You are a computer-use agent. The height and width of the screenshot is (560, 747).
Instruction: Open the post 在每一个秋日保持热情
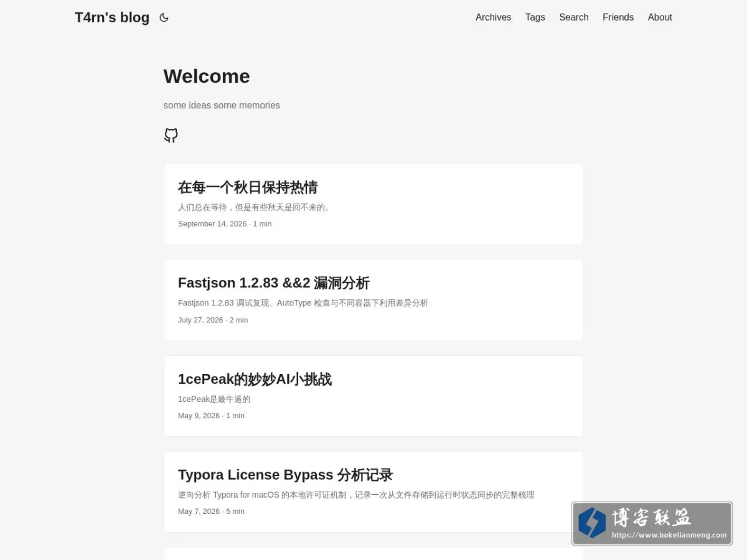[x=248, y=187]
